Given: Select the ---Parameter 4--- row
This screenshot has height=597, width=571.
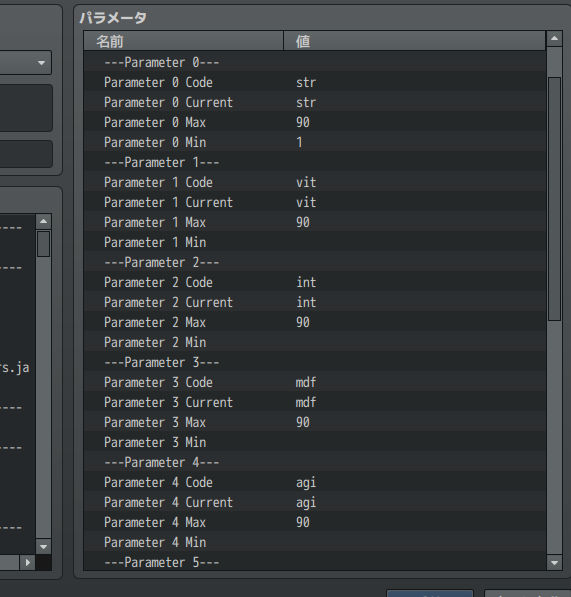Looking at the screenshot, I should coord(315,462).
